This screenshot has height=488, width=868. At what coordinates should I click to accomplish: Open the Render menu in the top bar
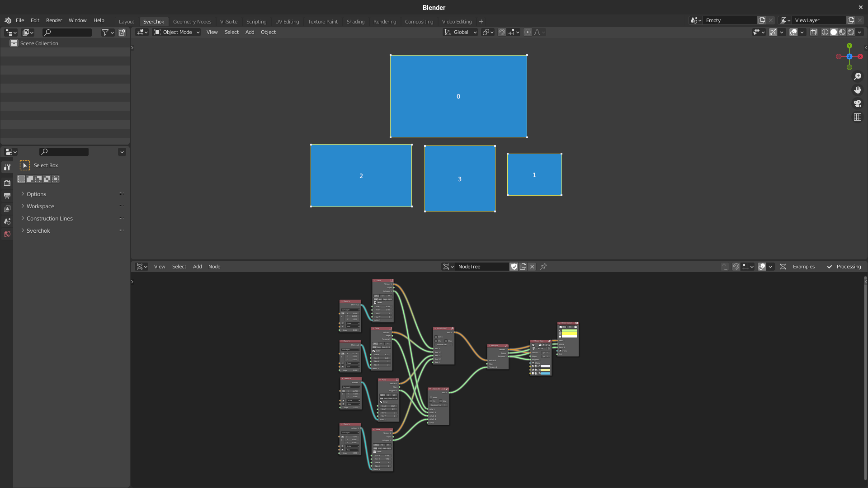[x=54, y=20]
